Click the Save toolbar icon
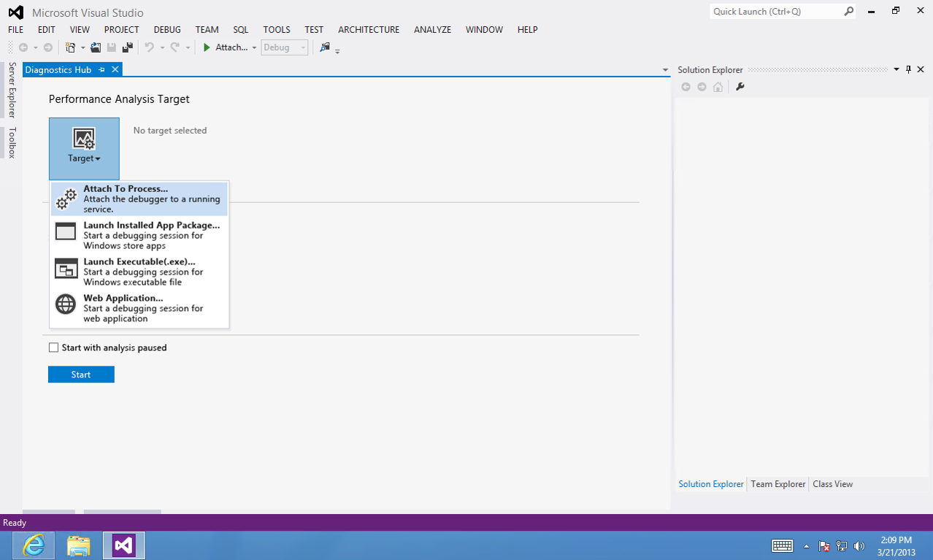This screenshot has height=560, width=933. 112,47
